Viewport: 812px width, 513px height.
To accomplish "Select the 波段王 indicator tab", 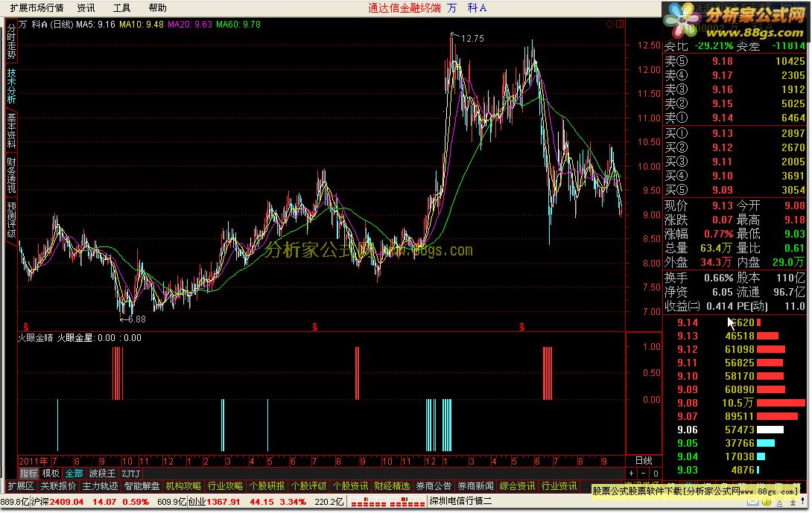I will (x=102, y=473).
